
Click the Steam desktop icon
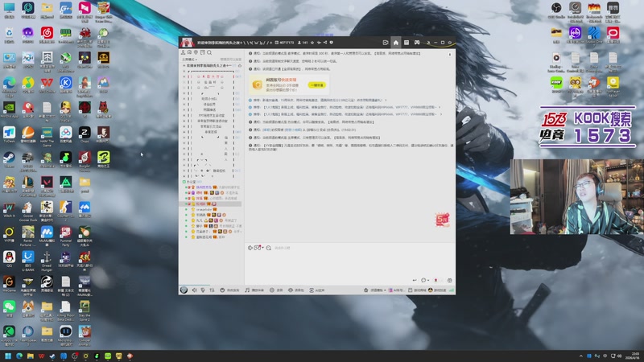(9, 159)
